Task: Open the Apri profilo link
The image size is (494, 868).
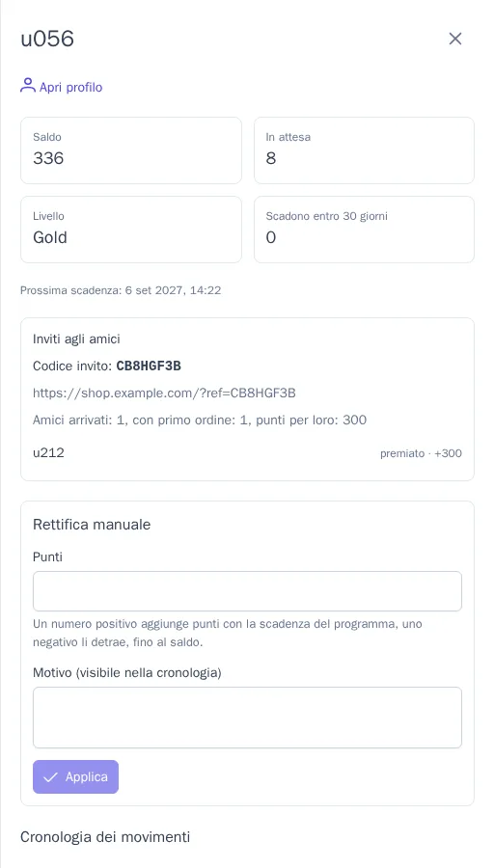Action: 62,87
